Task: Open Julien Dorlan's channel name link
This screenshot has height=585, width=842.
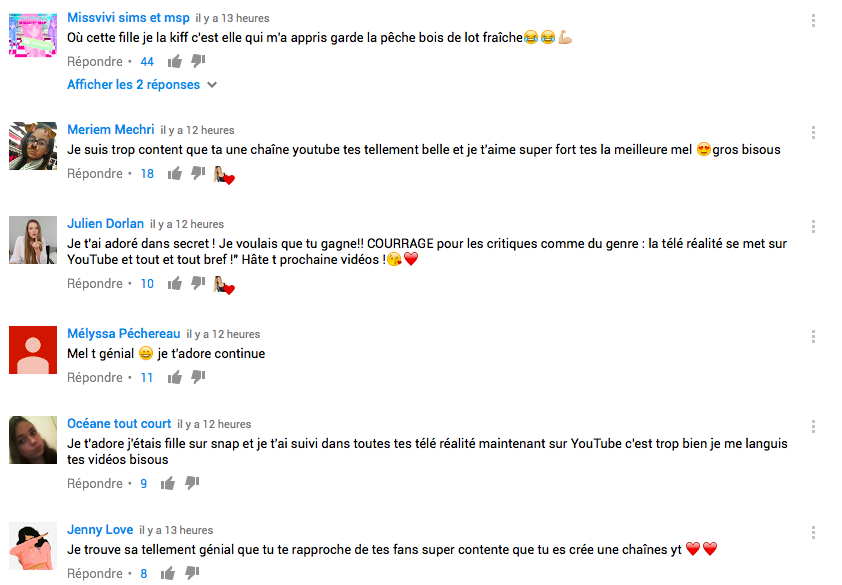Action: click(105, 223)
